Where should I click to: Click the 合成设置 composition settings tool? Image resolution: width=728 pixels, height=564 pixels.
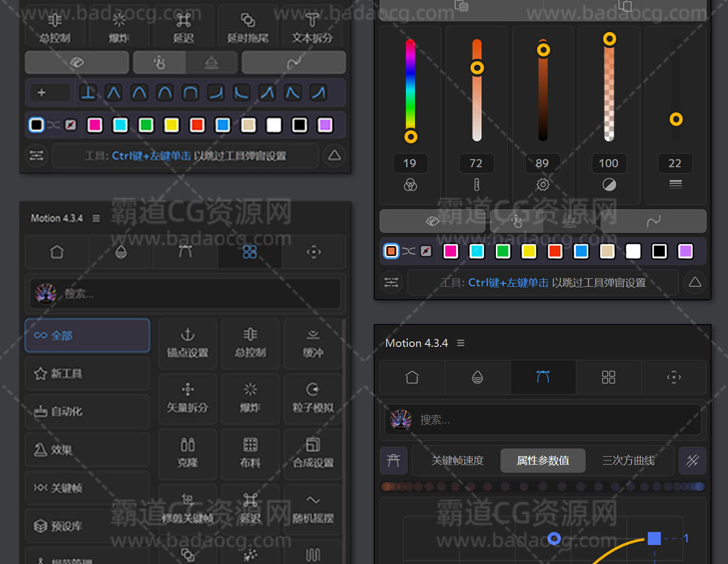[x=313, y=452]
